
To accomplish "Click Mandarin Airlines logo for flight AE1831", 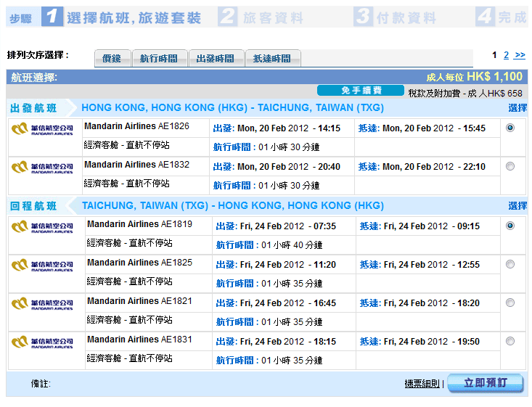I will click(42, 342).
